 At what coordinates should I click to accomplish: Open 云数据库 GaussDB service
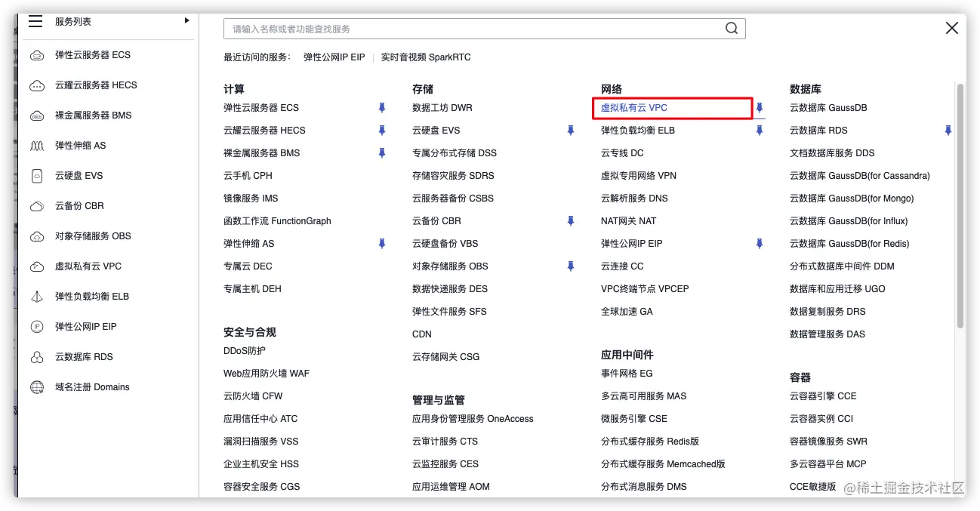coord(828,108)
